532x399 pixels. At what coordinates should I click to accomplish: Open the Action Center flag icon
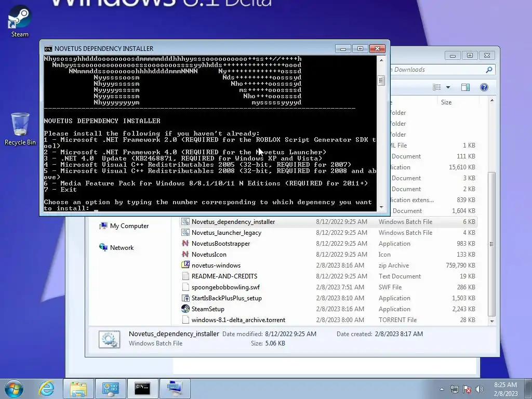[467, 389]
